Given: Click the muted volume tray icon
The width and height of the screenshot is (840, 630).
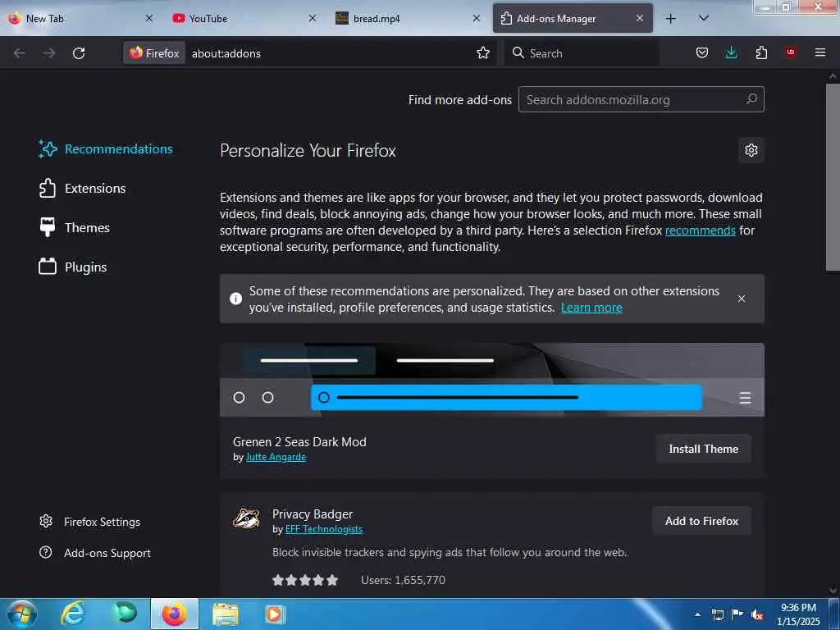Looking at the screenshot, I should point(757,614).
